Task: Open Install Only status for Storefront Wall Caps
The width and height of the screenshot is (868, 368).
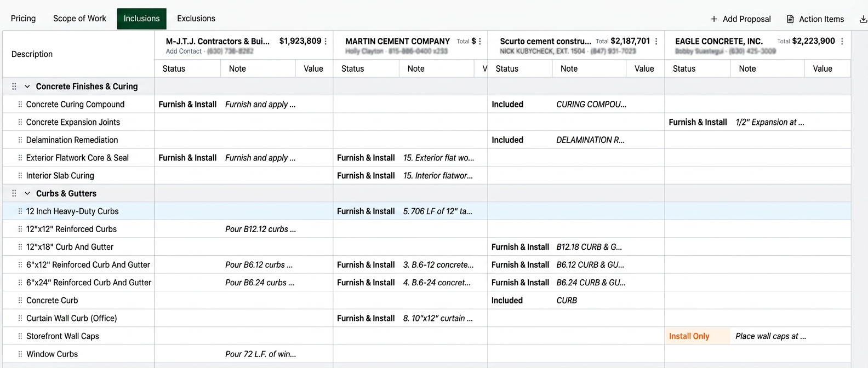Action: pos(689,336)
